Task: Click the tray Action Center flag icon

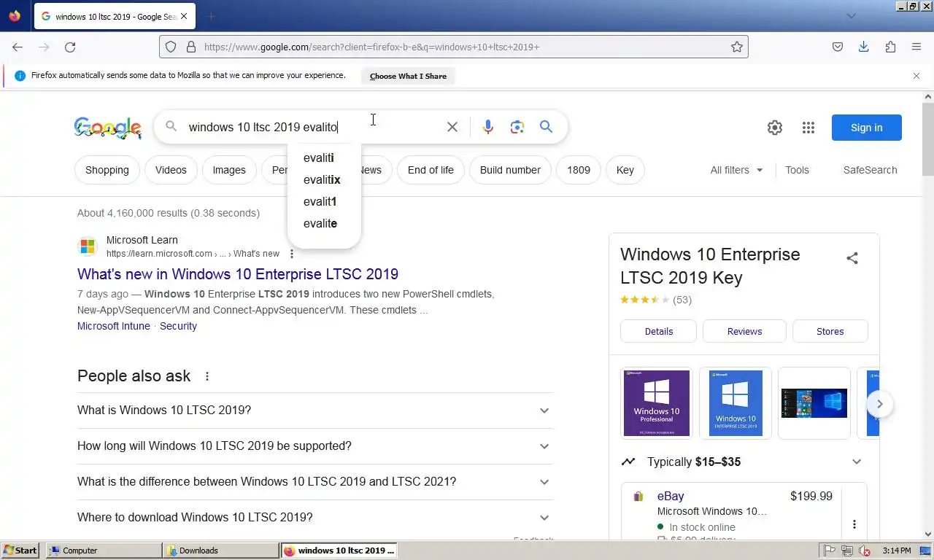Action: point(830,551)
